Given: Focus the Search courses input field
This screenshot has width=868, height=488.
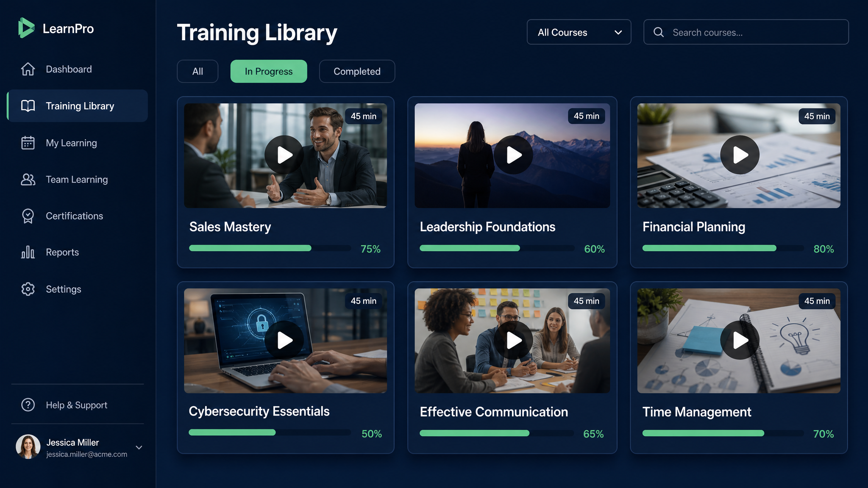Looking at the screenshot, I should pos(746,32).
